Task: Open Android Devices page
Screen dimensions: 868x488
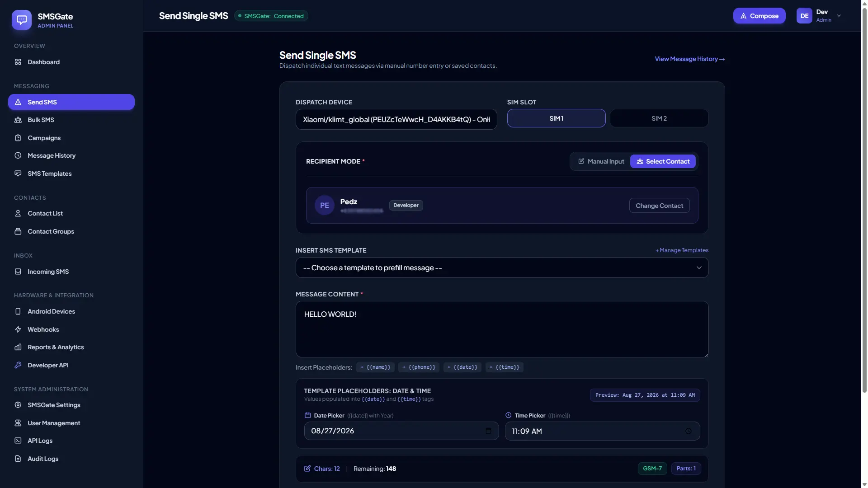Action: 71,311
